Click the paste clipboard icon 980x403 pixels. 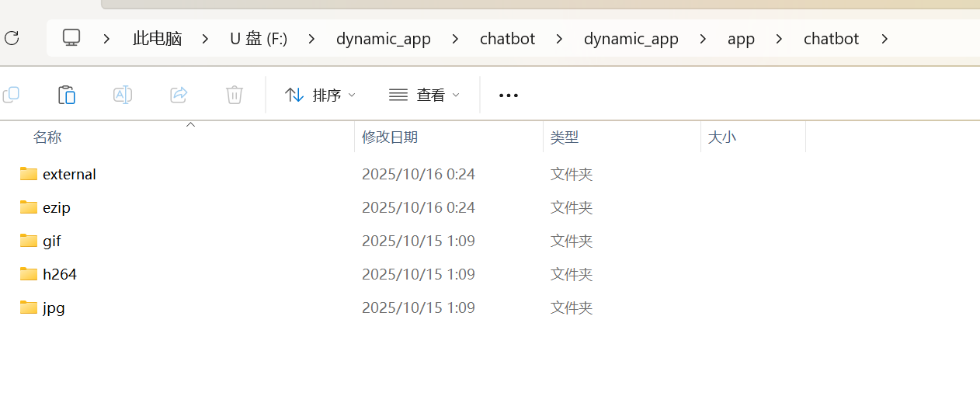tap(67, 95)
